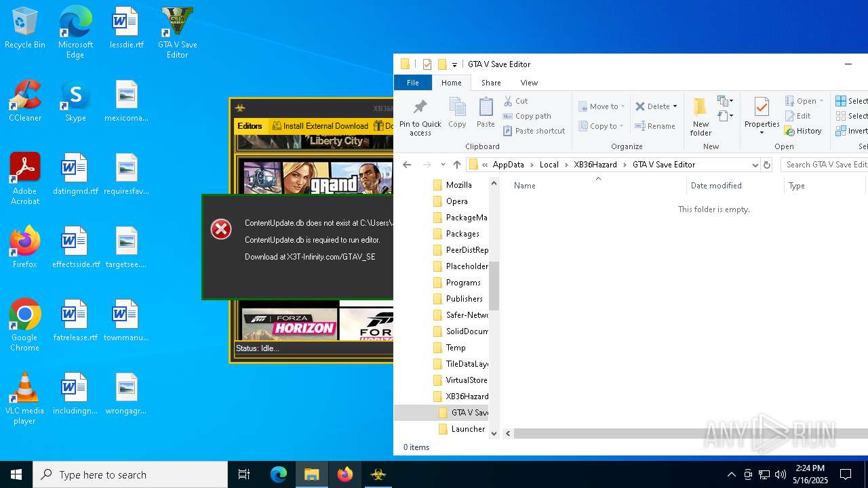Click the navigation pane scrollbar down arrow
Screen dimensions: 868x488
click(494, 433)
